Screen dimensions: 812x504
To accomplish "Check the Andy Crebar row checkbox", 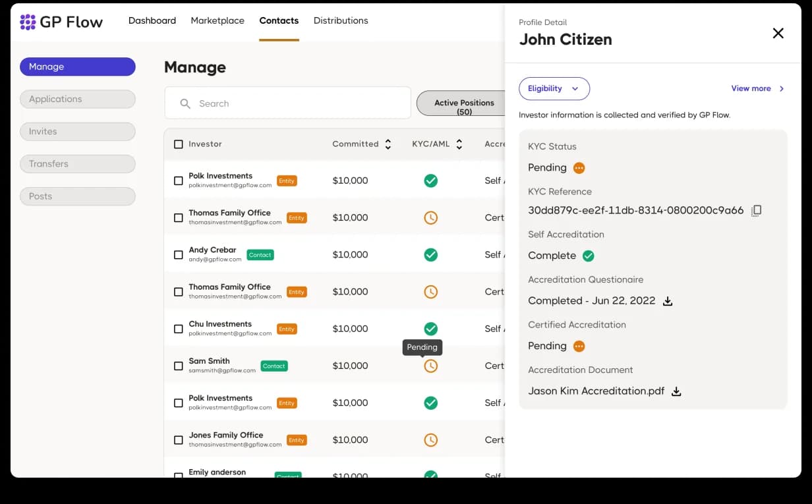I will click(178, 255).
